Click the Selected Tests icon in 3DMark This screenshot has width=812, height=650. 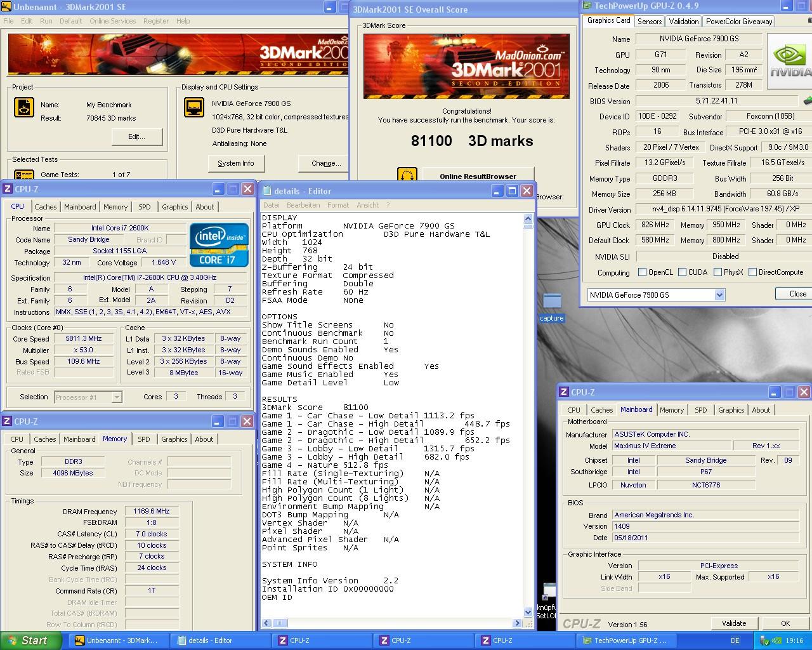[24, 175]
